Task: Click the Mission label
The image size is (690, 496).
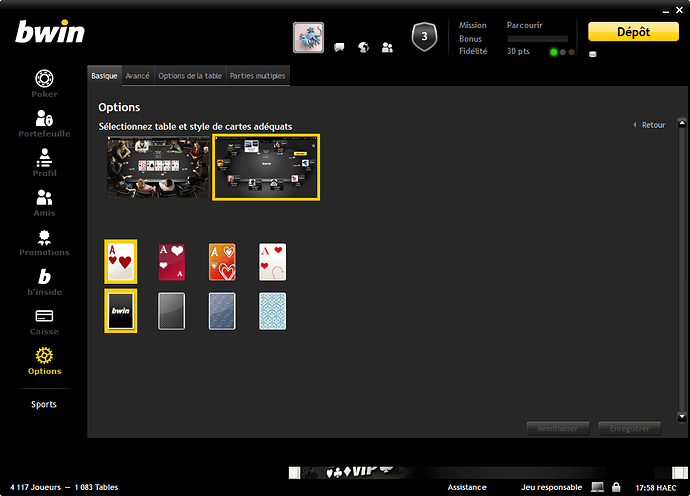Action: pyautogui.click(x=473, y=25)
